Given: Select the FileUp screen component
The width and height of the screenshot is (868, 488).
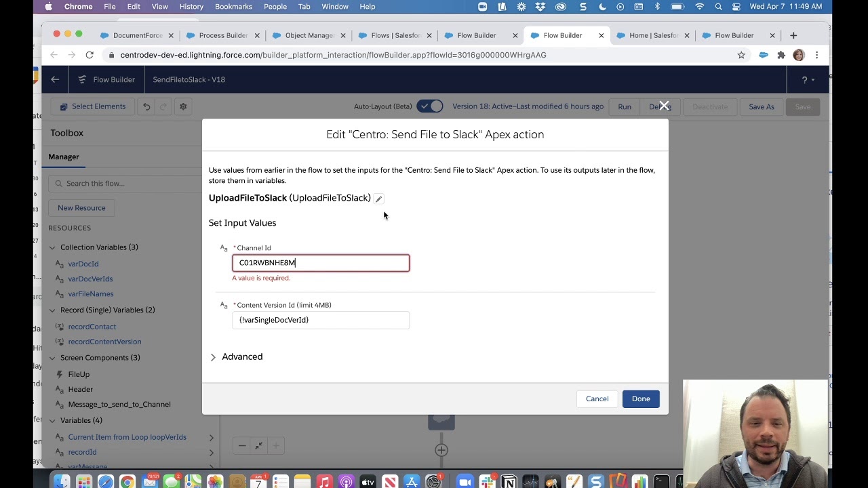Looking at the screenshot, I should click(x=79, y=374).
